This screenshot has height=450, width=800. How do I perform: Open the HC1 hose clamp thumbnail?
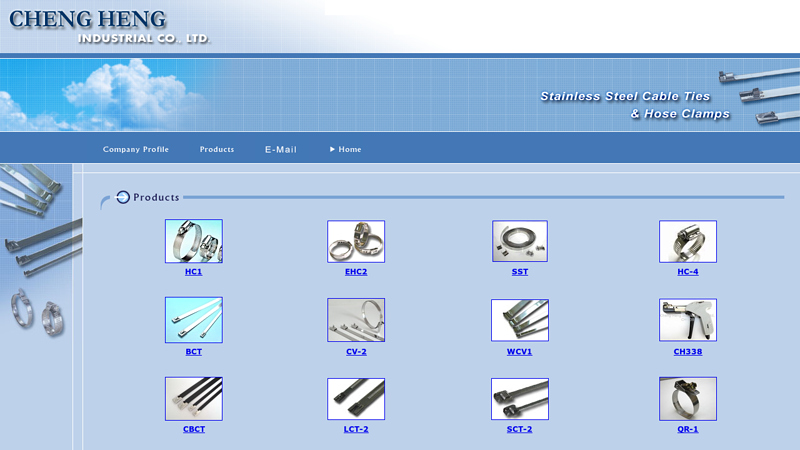194,241
